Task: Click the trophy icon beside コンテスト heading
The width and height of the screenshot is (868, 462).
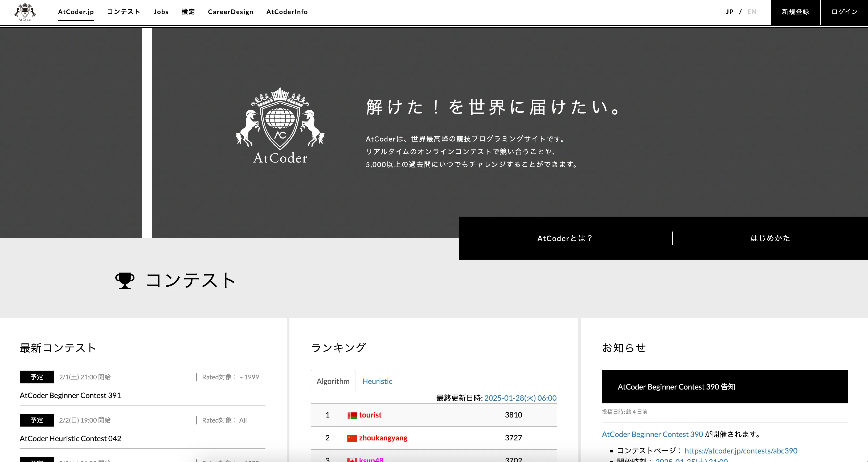Action: pyautogui.click(x=125, y=281)
